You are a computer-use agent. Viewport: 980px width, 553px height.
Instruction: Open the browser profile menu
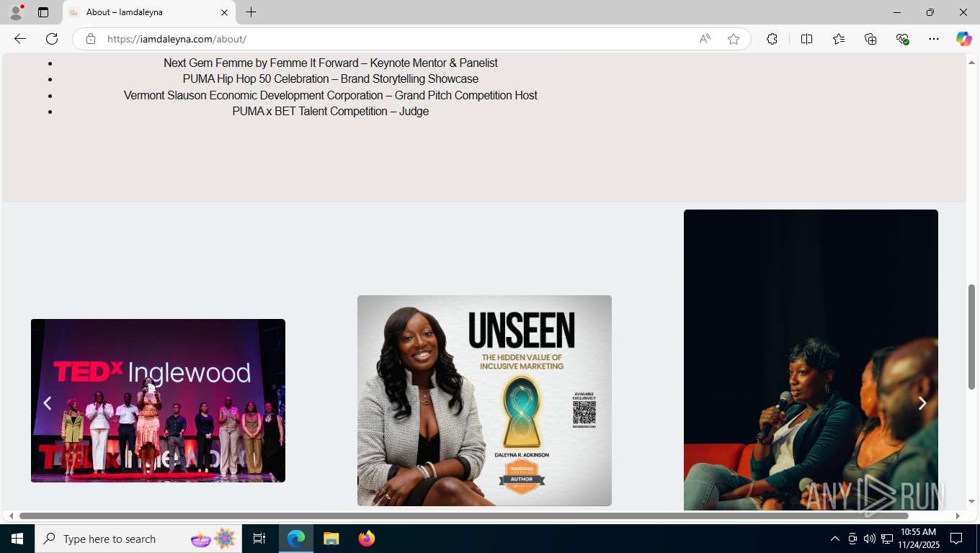point(16,12)
